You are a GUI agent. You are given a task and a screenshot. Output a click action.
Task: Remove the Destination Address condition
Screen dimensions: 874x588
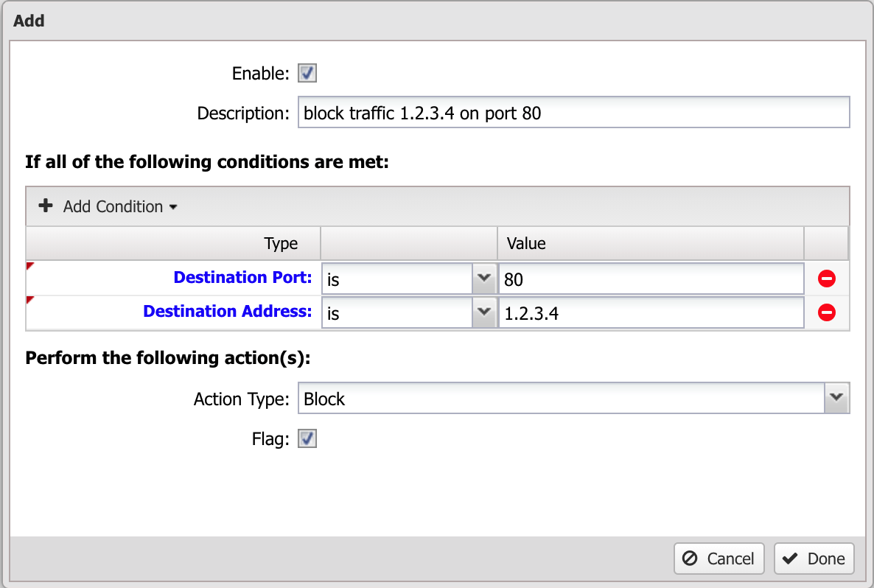(827, 312)
